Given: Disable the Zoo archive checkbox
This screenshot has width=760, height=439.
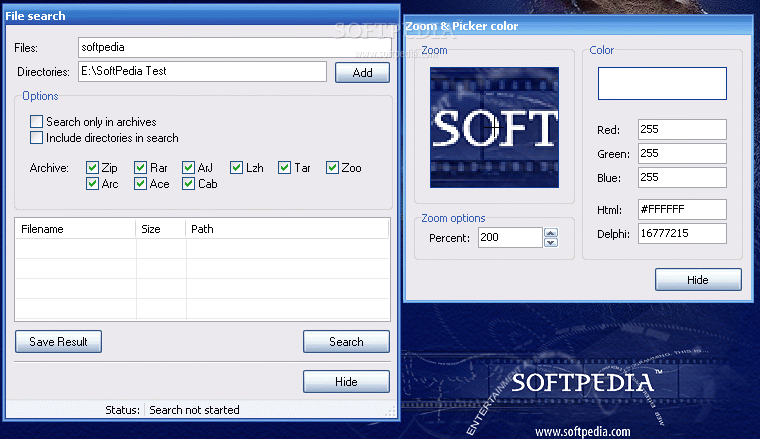Looking at the screenshot, I should pos(332,168).
